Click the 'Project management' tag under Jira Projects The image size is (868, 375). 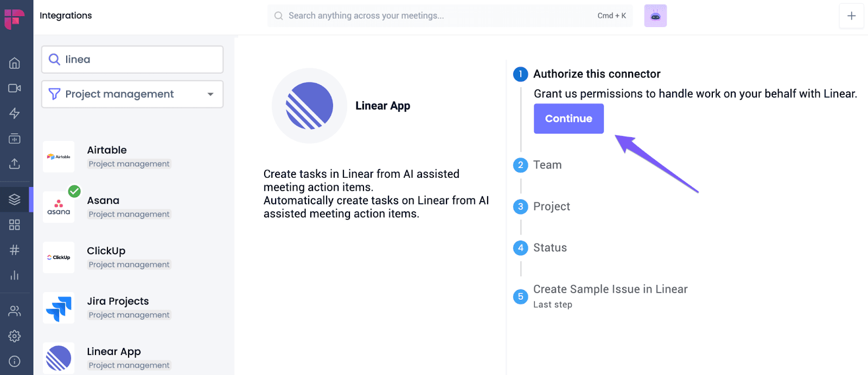[x=129, y=315]
